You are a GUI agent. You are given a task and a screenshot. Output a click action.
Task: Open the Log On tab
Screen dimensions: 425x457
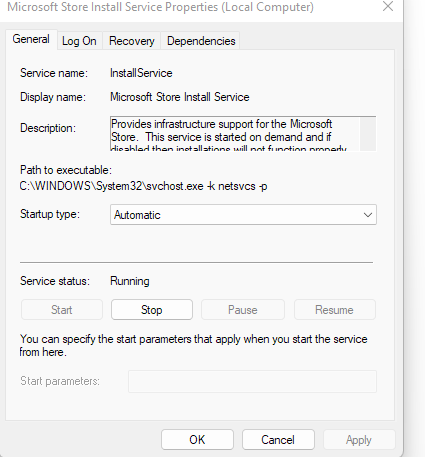[x=79, y=41]
